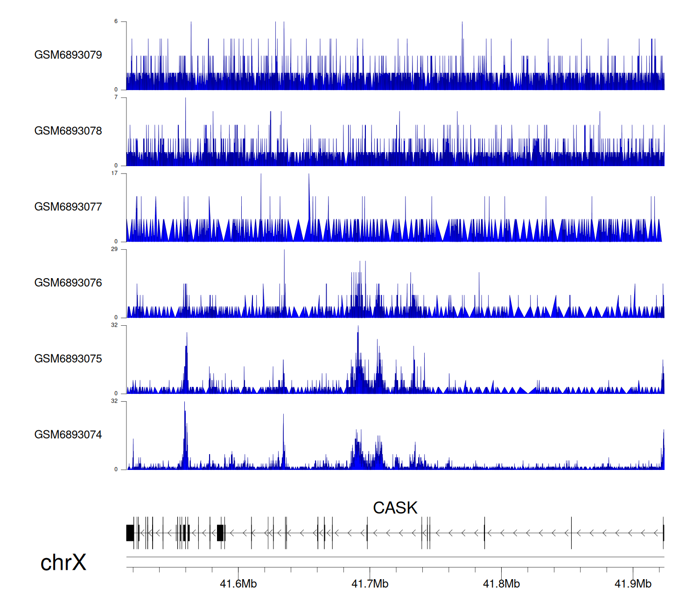Image resolution: width=700 pixels, height=616 pixels.
Task: Select the GSM6893078 track label
Action: pyautogui.click(x=68, y=131)
